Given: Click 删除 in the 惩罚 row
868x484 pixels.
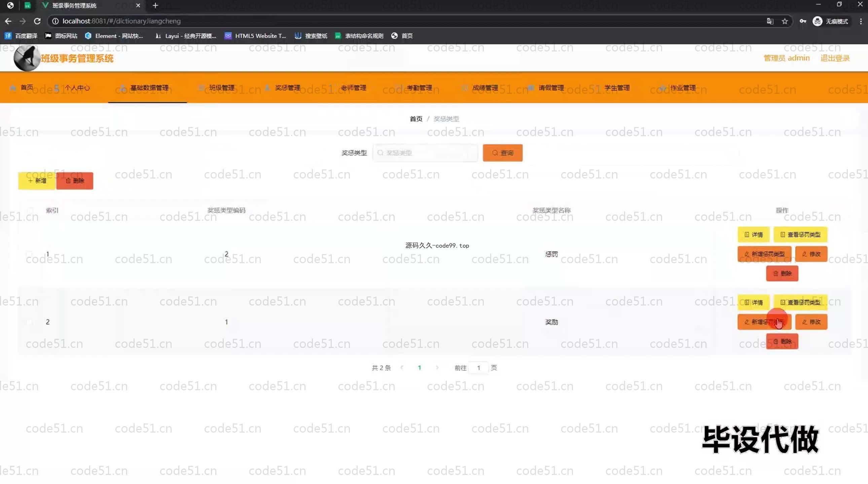Looking at the screenshot, I should [x=782, y=273].
